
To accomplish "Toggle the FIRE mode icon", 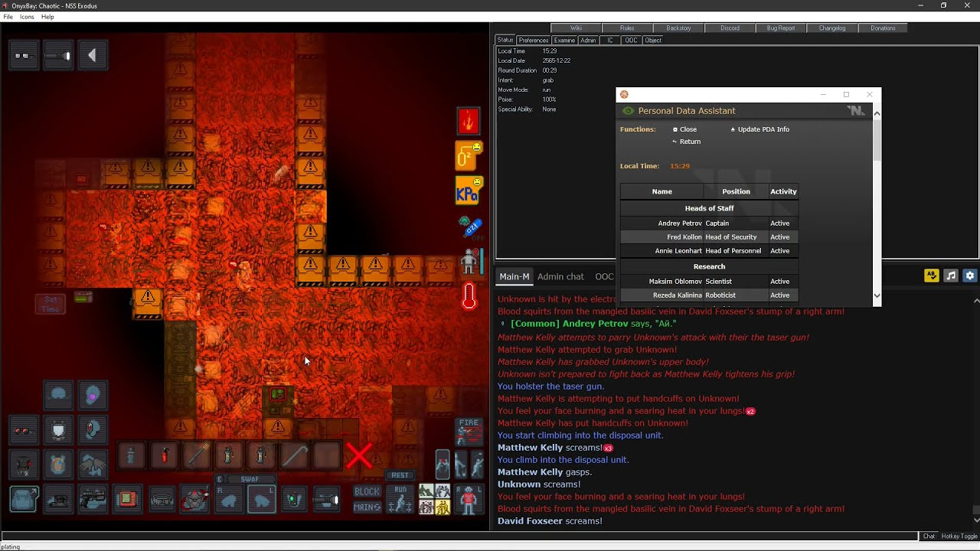I will pyautogui.click(x=469, y=432).
